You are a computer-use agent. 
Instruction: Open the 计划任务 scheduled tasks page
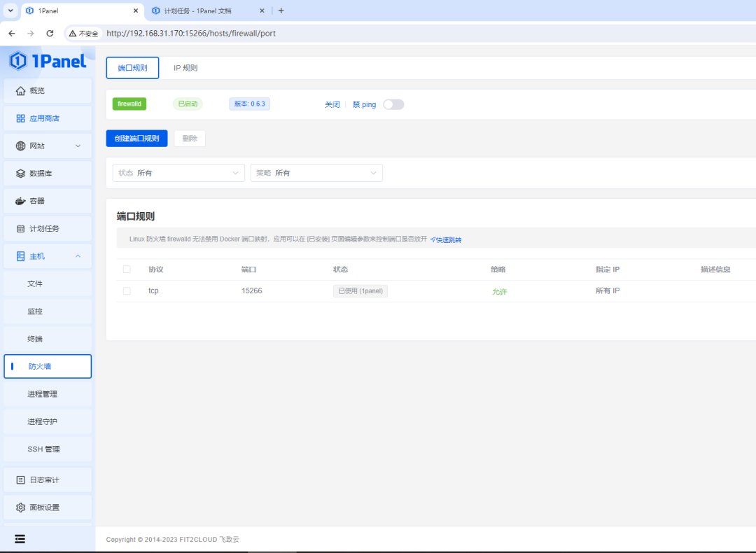pos(45,228)
